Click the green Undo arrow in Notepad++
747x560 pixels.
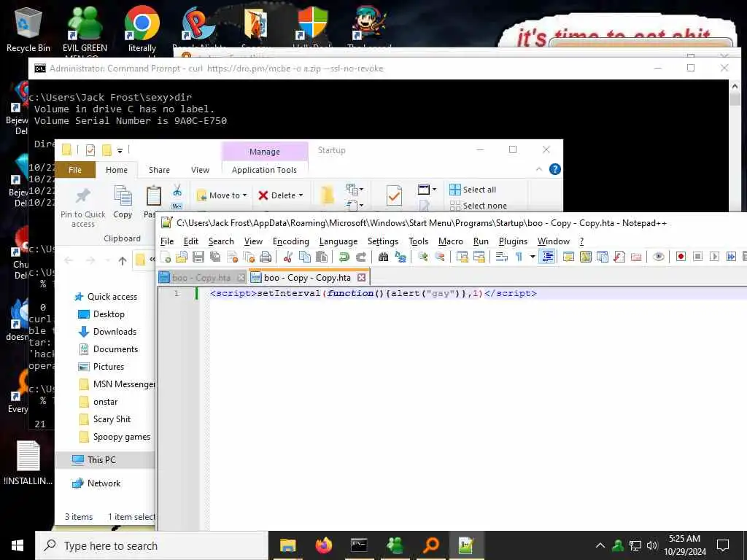tap(344, 257)
